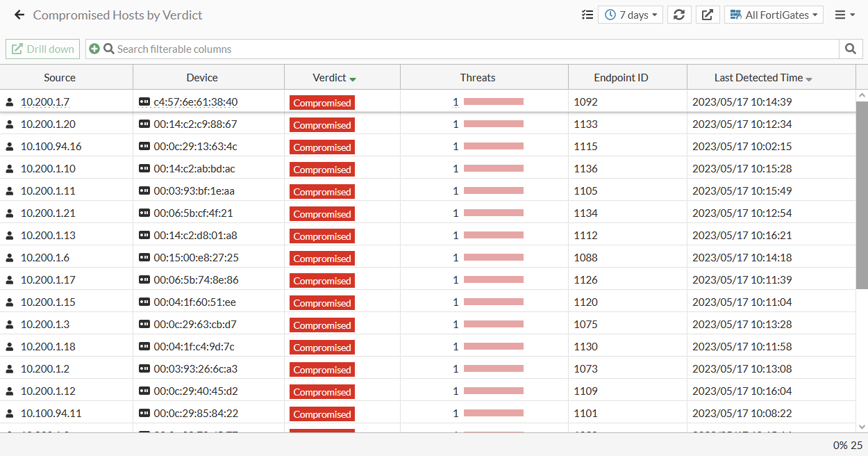This screenshot has width=868, height=456.
Task: Click the back arrow to exit this view
Action: 19,14
